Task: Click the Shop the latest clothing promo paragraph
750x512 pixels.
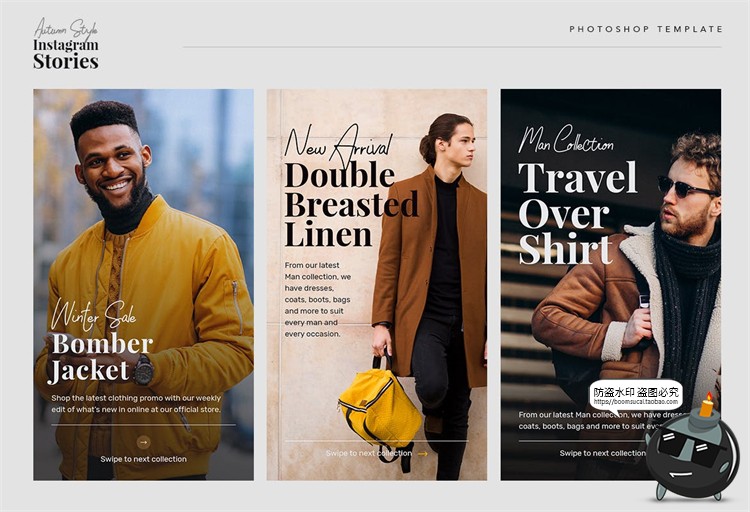Action: tap(136, 404)
